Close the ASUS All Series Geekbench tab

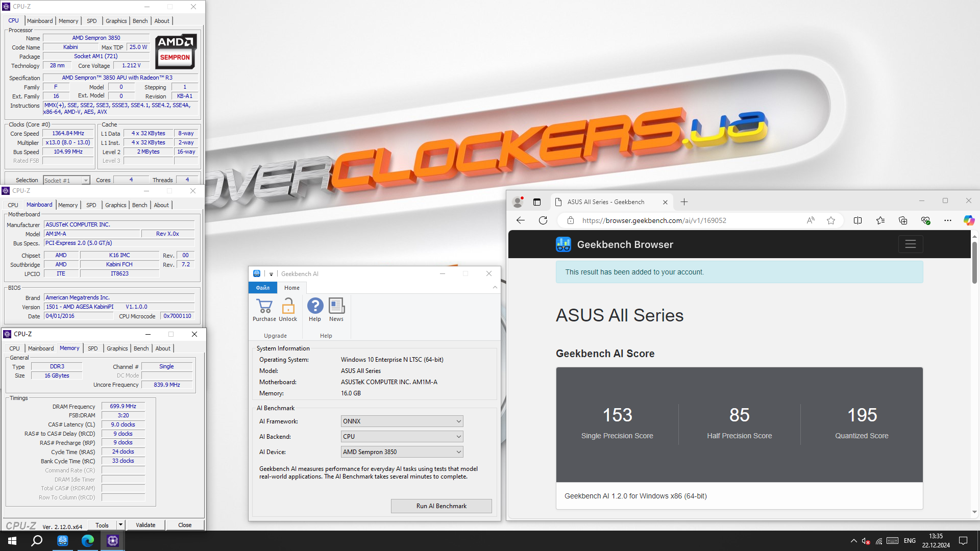[665, 202]
